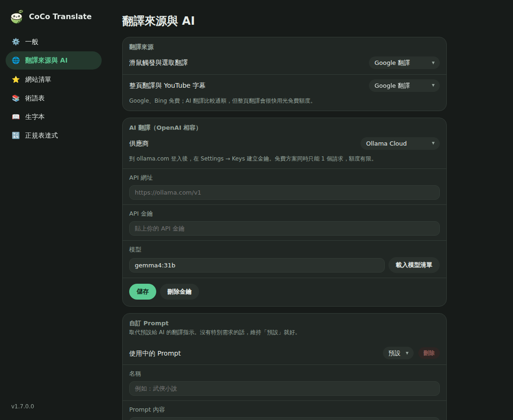Click the books icon beside 術語表
The height and width of the screenshot is (420, 513).
[x=16, y=98]
